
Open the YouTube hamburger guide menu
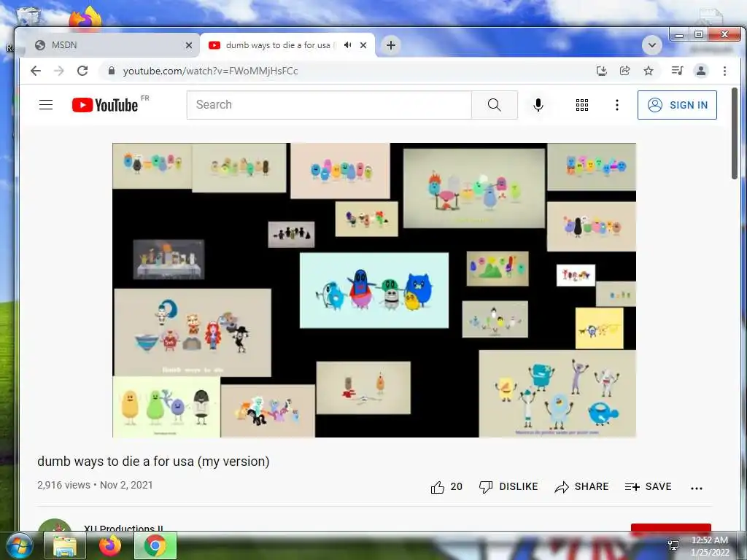click(x=46, y=105)
